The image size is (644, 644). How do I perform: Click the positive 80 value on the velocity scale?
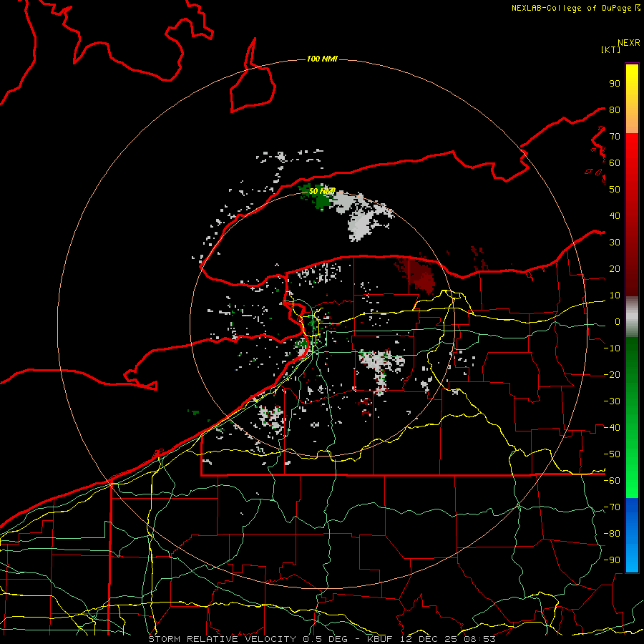coord(615,110)
